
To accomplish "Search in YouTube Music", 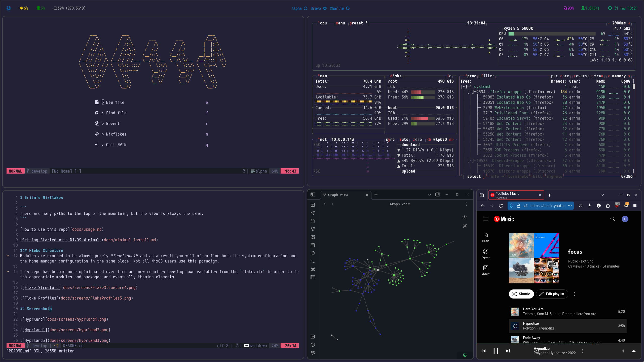I will (613, 219).
